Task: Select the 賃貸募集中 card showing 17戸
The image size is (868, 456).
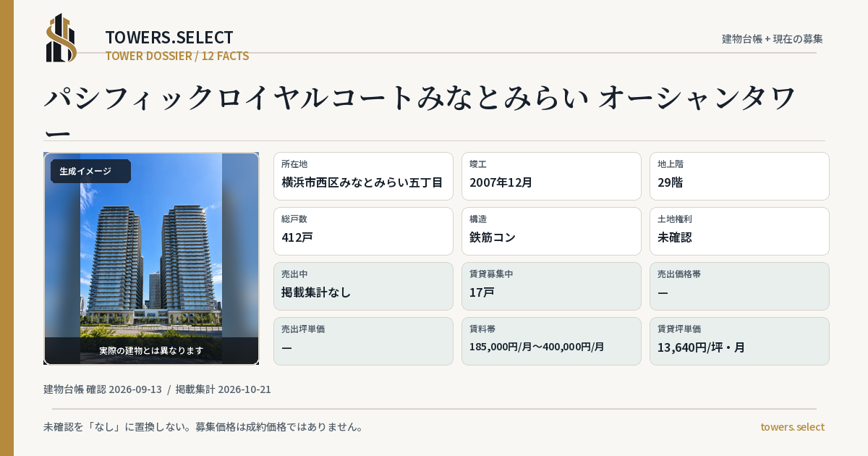Action: (551, 286)
